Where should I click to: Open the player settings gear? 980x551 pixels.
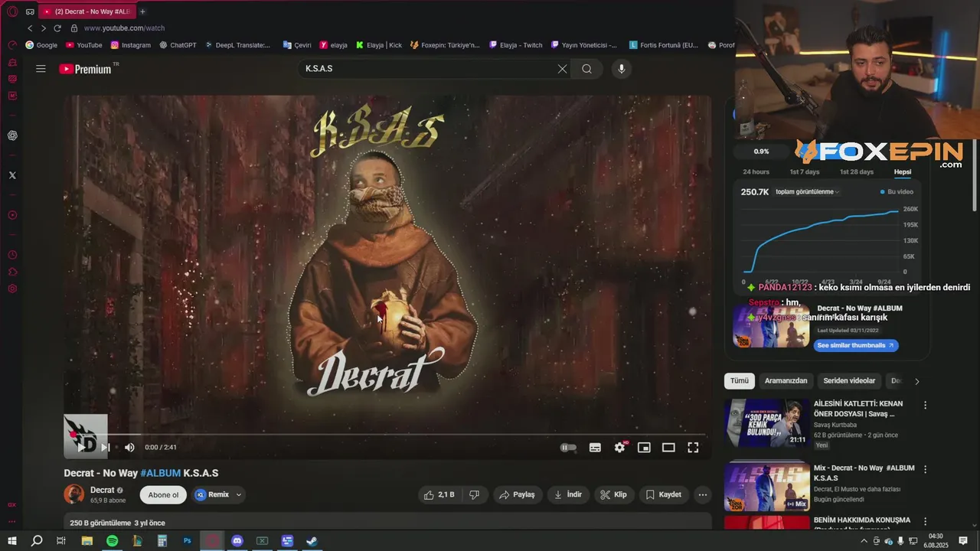click(619, 448)
